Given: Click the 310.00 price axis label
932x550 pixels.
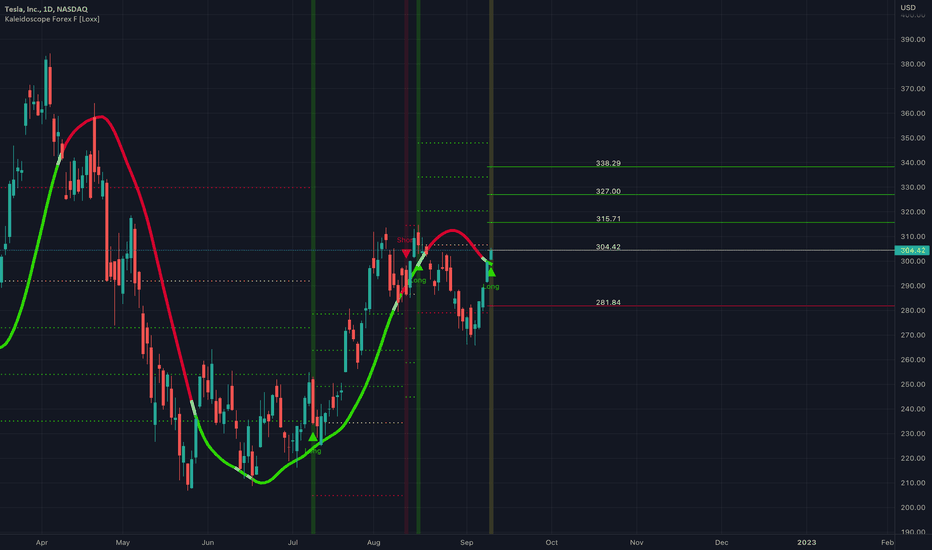Looking at the screenshot, I should pos(913,237).
